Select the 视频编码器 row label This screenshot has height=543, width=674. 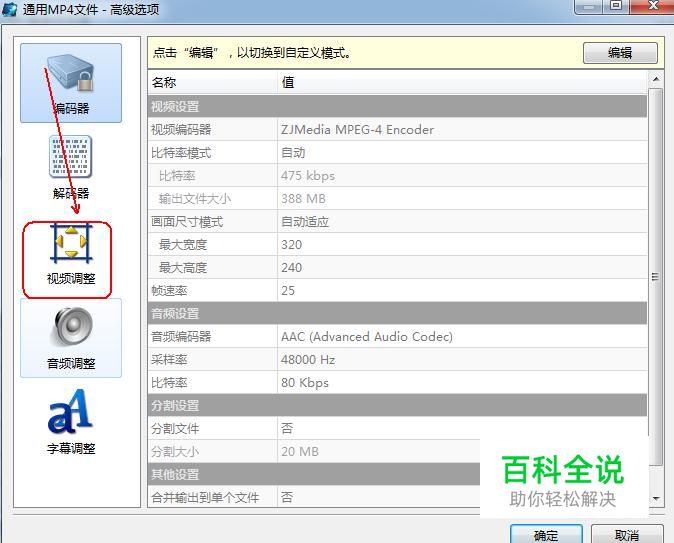point(181,129)
